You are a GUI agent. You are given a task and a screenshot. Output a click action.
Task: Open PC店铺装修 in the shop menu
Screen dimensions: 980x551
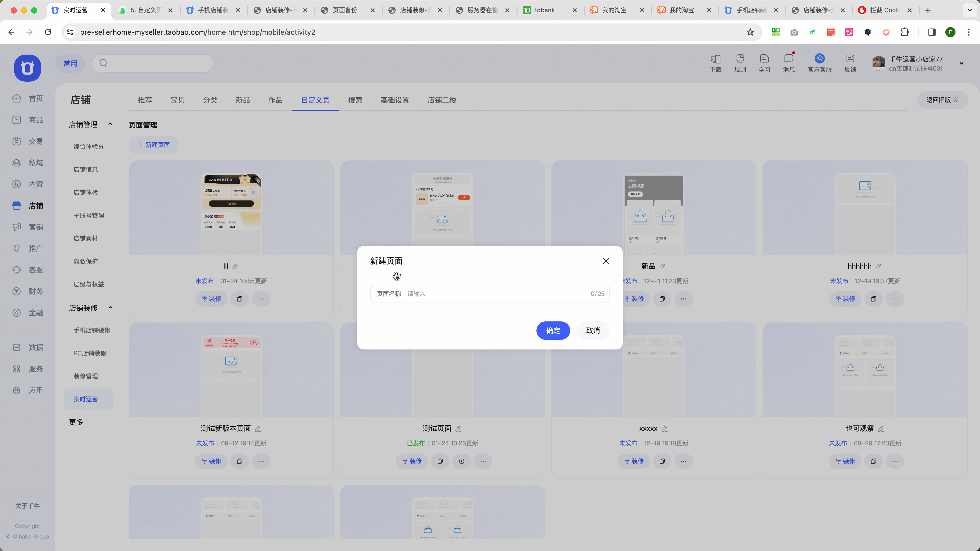(x=90, y=353)
